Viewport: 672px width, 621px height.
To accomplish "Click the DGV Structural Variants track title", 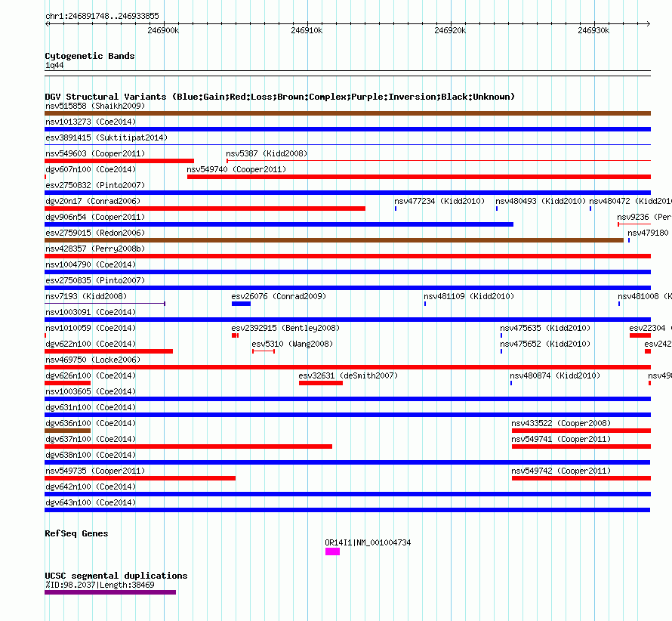I will (x=280, y=97).
